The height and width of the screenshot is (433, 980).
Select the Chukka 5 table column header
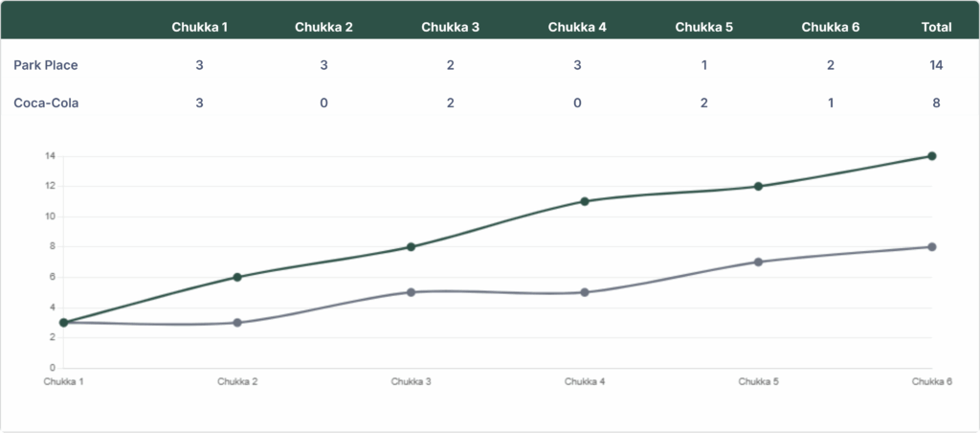coord(703,27)
